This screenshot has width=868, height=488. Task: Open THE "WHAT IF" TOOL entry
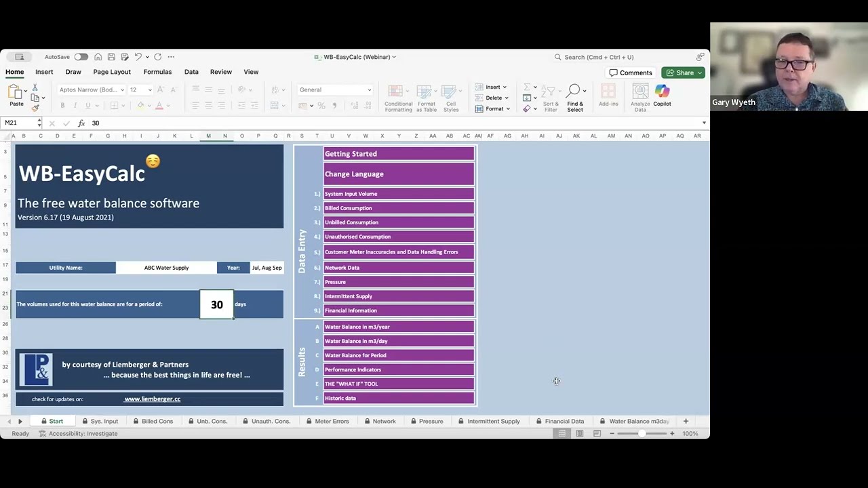click(x=399, y=384)
